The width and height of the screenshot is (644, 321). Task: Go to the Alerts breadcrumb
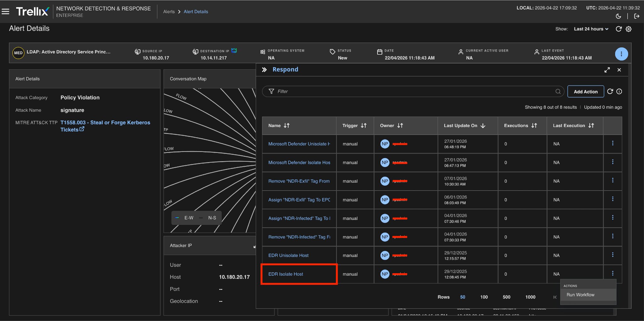click(169, 12)
